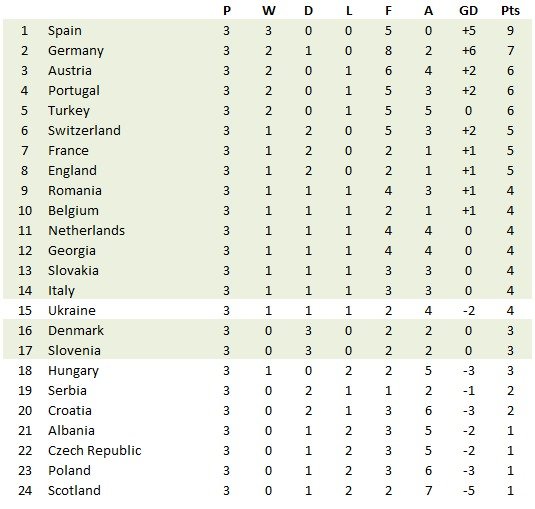The image size is (535, 509).
Task: Select Scotland's -5 goal difference
Action: pyautogui.click(x=468, y=491)
